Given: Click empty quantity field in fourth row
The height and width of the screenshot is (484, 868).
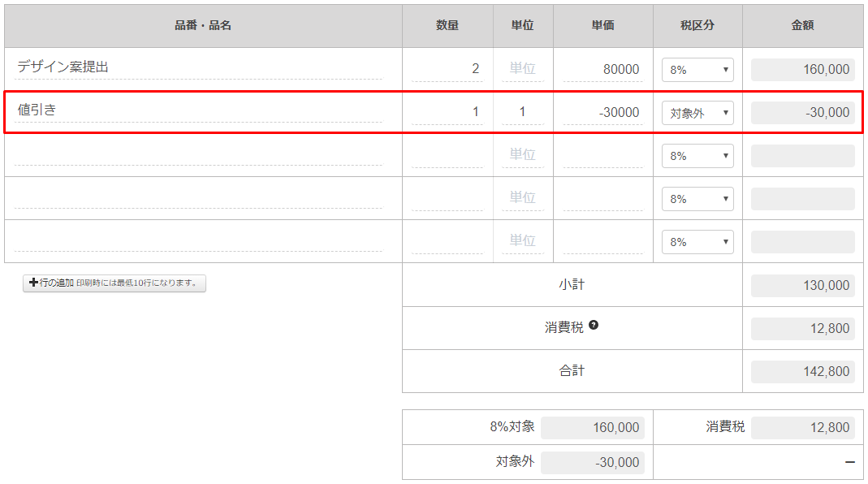Looking at the screenshot, I should tap(447, 199).
